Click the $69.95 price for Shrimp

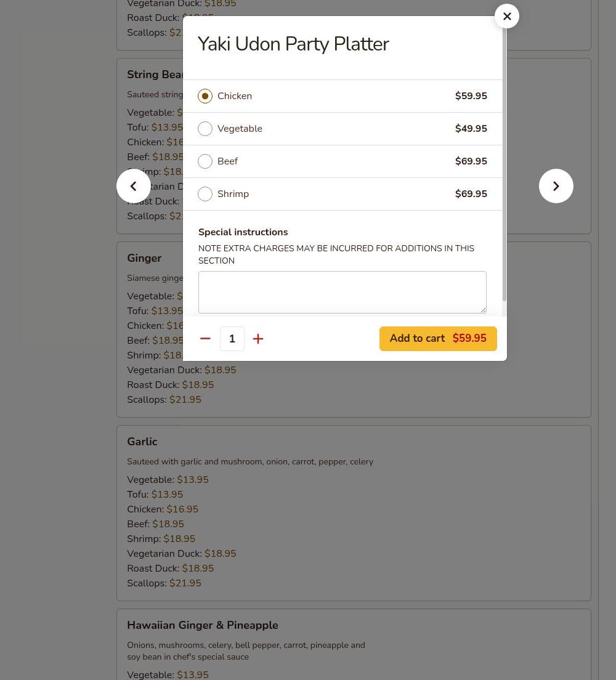(471, 194)
